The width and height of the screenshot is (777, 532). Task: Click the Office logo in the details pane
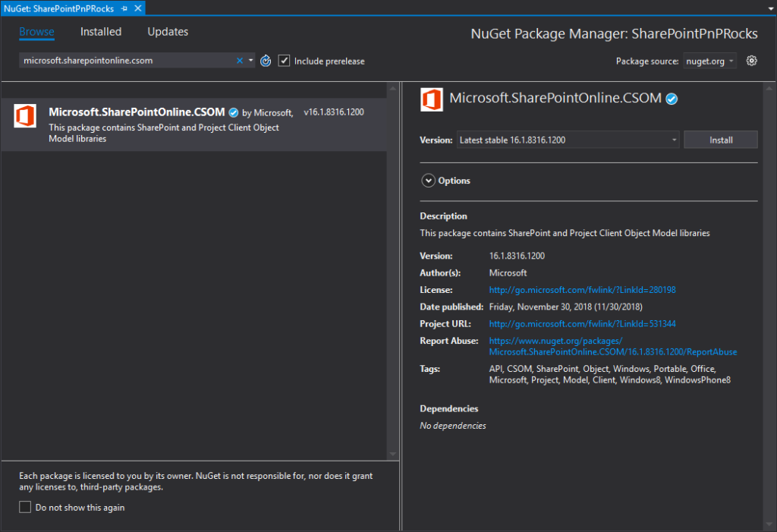(x=432, y=99)
